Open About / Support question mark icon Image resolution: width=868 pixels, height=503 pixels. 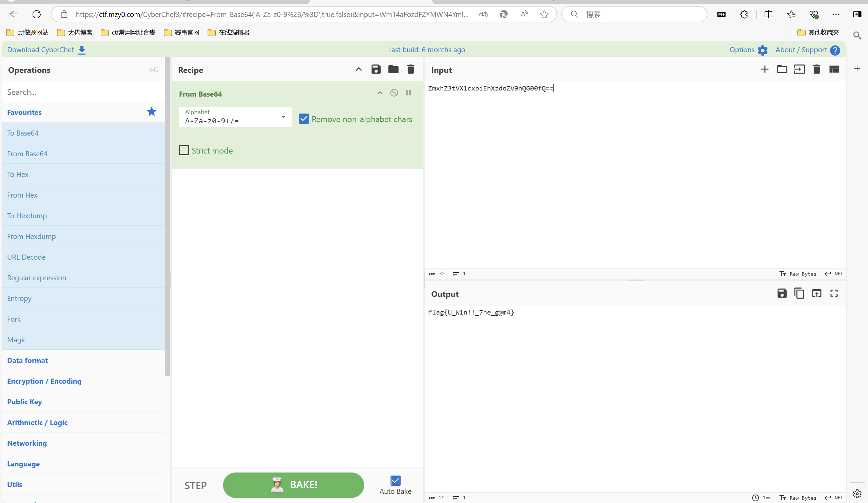pos(835,50)
